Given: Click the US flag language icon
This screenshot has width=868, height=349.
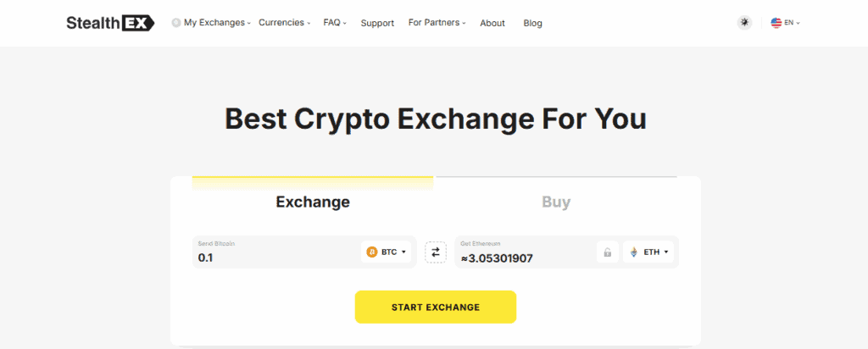Looking at the screenshot, I should coord(776,23).
